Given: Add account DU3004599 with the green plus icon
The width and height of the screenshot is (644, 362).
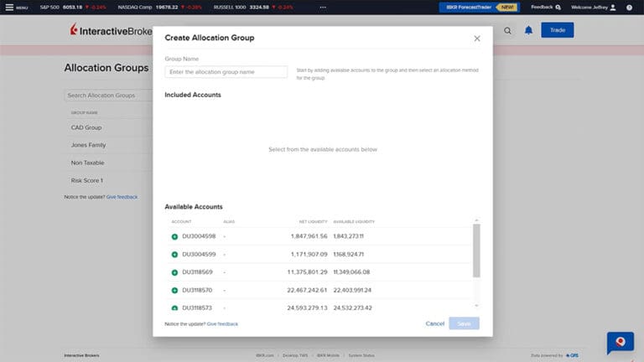Looking at the screenshot, I should 174,254.
